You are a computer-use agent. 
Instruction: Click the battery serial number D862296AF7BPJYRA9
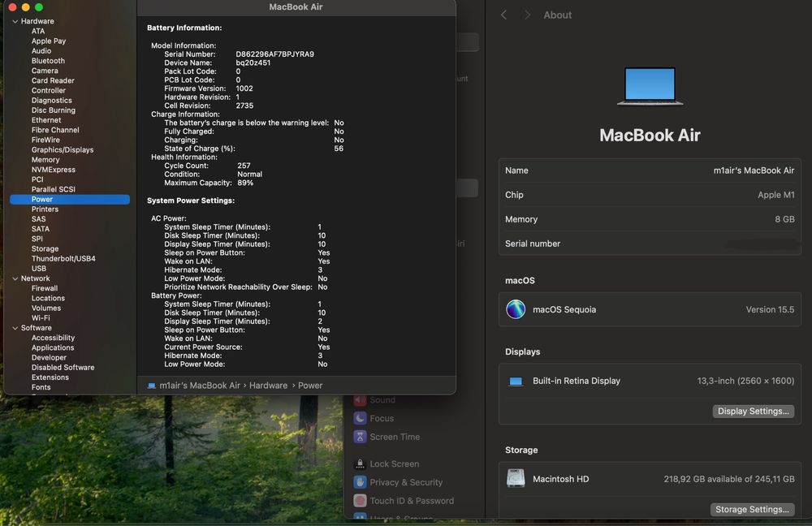coord(275,54)
